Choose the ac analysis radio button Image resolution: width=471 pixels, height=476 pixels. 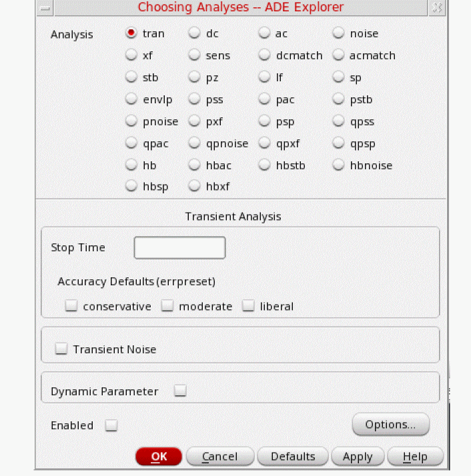click(x=264, y=33)
